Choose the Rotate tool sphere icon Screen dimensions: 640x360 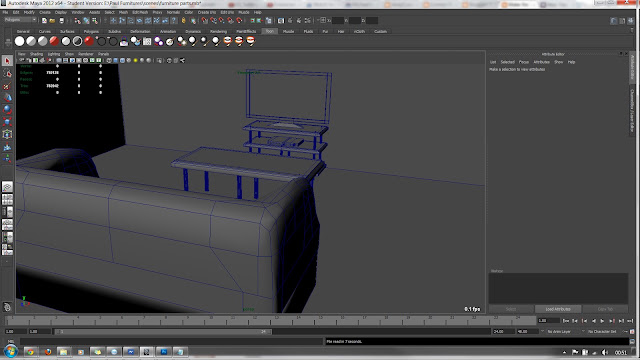7,109
